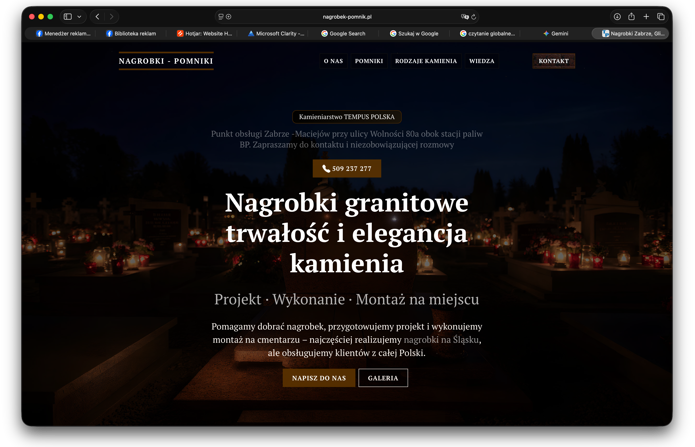695x447 pixels.
Task: Open the O NAS menu item
Action: pyautogui.click(x=333, y=61)
